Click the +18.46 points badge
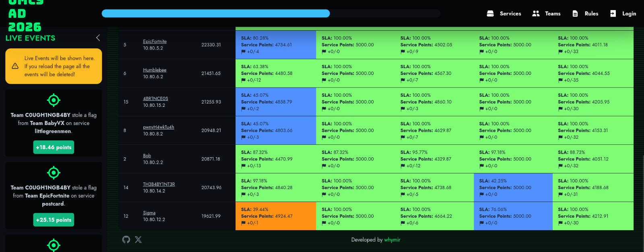The image size is (644, 252). click(x=54, y=147)
